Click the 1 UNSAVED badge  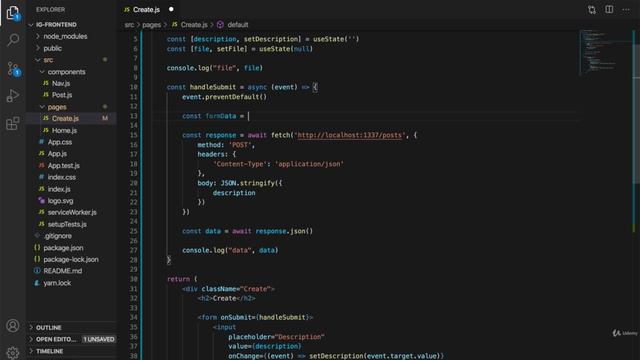[99, 339]
